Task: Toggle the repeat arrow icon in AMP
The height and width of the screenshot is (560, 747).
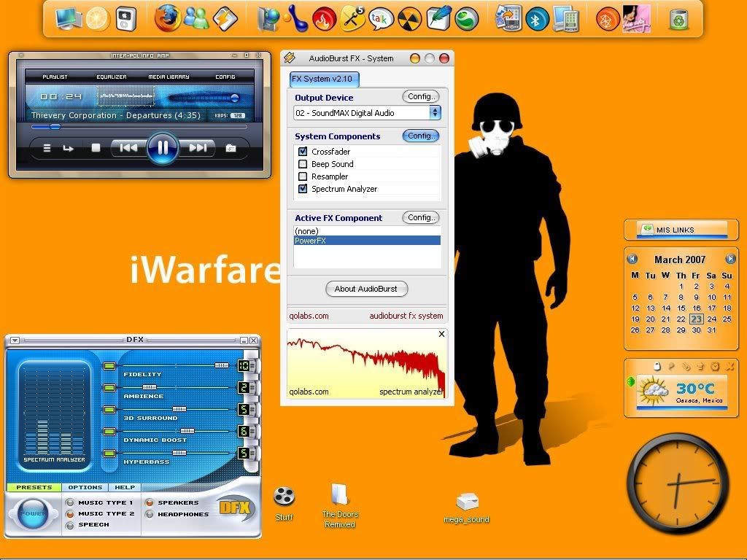Action: [68, 149]
